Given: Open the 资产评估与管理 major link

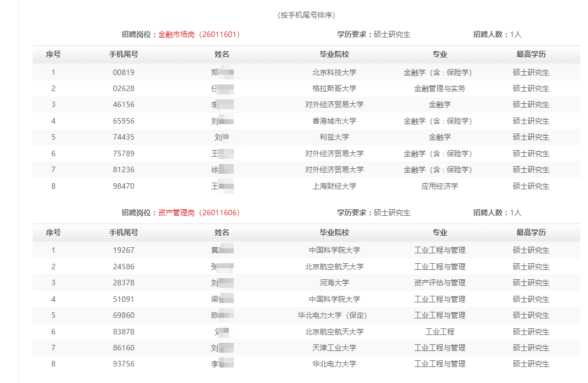Looking at the screenshot, I should click(440, 283).
